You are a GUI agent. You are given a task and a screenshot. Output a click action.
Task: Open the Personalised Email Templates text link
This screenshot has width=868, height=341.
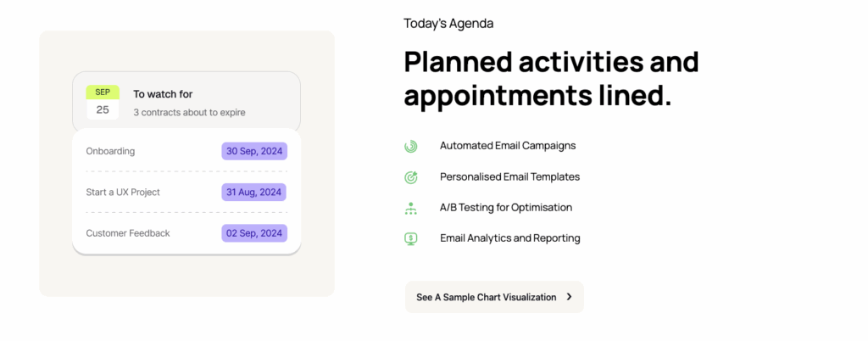(509, 177)
